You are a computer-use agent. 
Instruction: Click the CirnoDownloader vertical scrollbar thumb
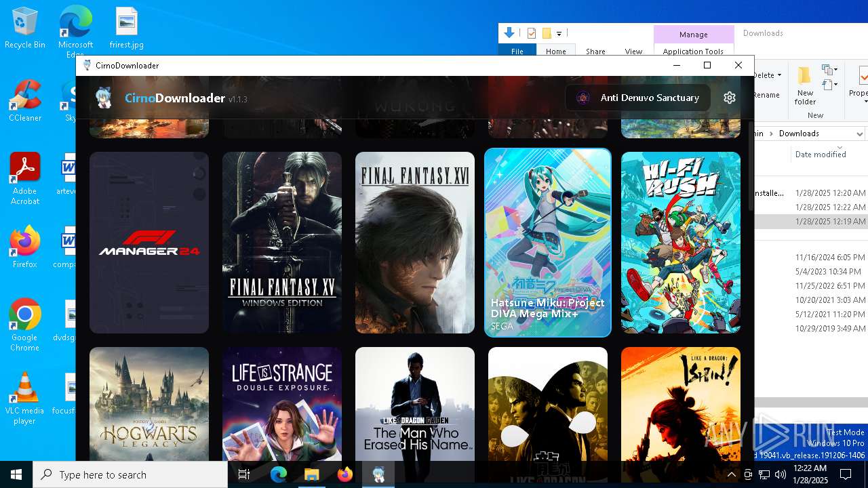point(751,166)
